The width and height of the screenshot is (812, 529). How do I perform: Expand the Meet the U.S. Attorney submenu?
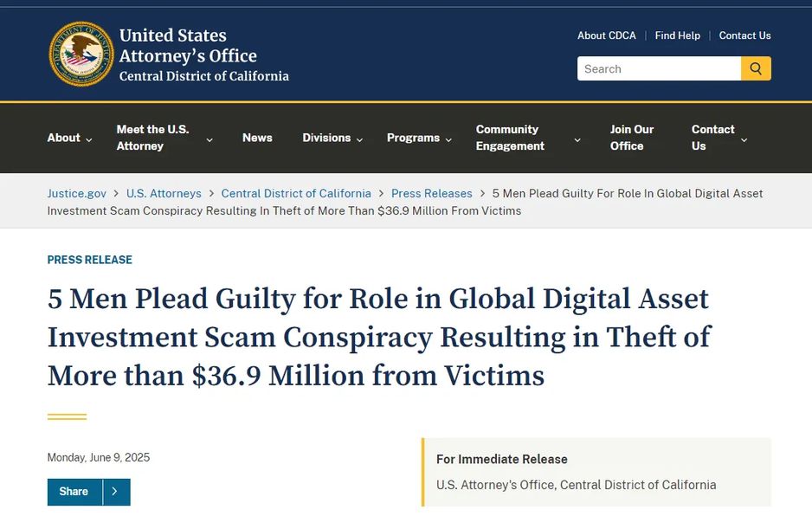coord(209,139)
